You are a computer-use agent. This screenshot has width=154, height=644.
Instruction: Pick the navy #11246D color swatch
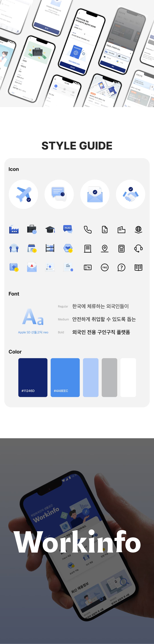click(33, 377)
